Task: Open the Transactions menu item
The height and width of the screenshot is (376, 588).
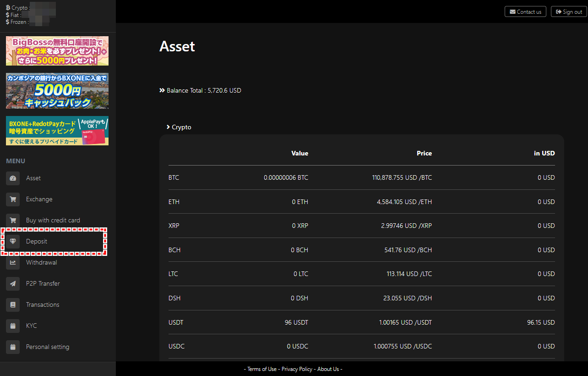Action: (43, 304)
